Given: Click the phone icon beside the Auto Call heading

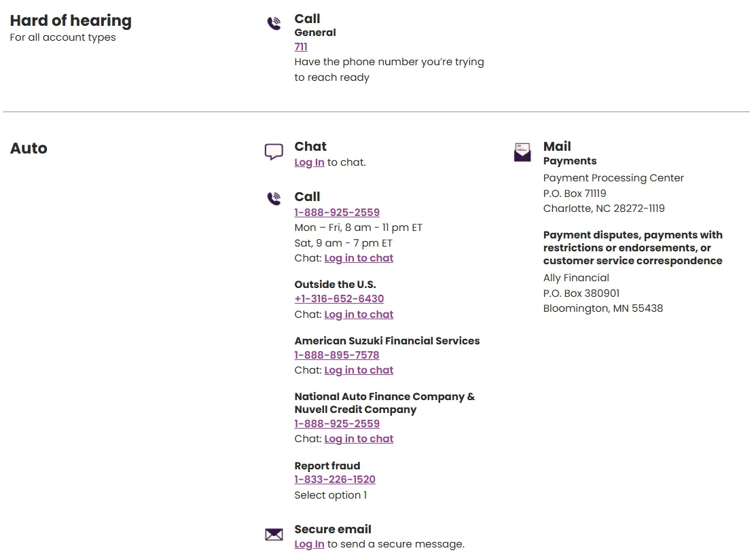Looking at the screenshot, I should coord(274,199).
